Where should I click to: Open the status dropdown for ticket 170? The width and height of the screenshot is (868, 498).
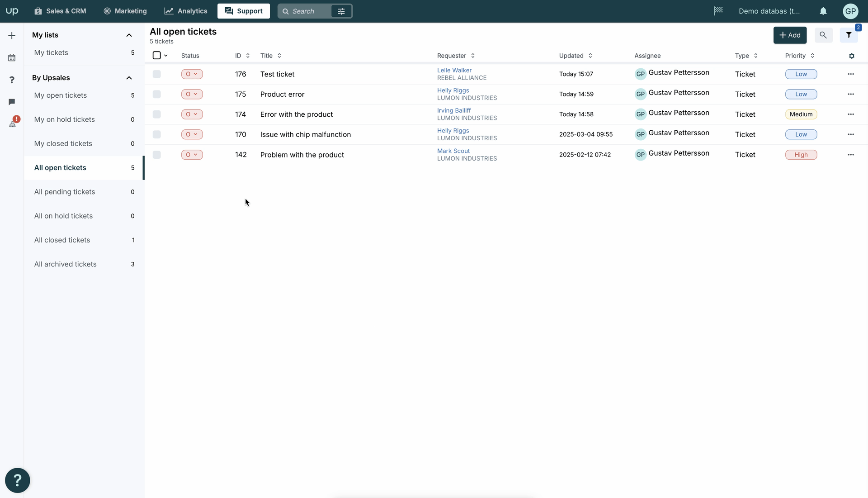click(x=192, y=134)
